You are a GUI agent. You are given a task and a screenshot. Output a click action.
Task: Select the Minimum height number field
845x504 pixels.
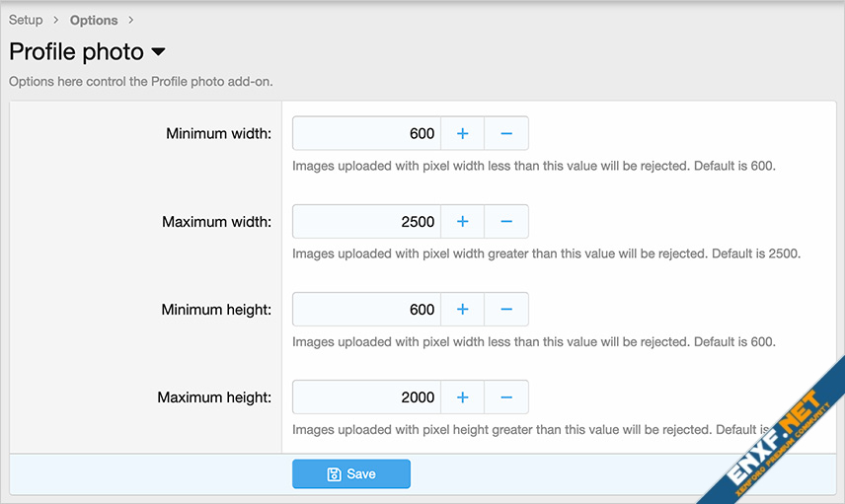pyautogui.click(x=366, y=310)
